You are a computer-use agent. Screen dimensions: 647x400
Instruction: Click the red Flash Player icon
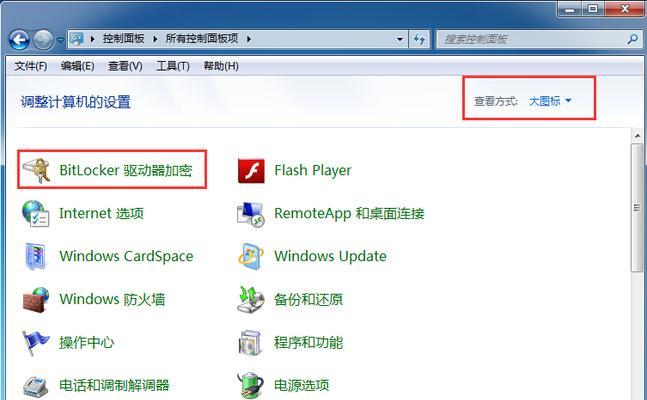(x=251, y=170)
